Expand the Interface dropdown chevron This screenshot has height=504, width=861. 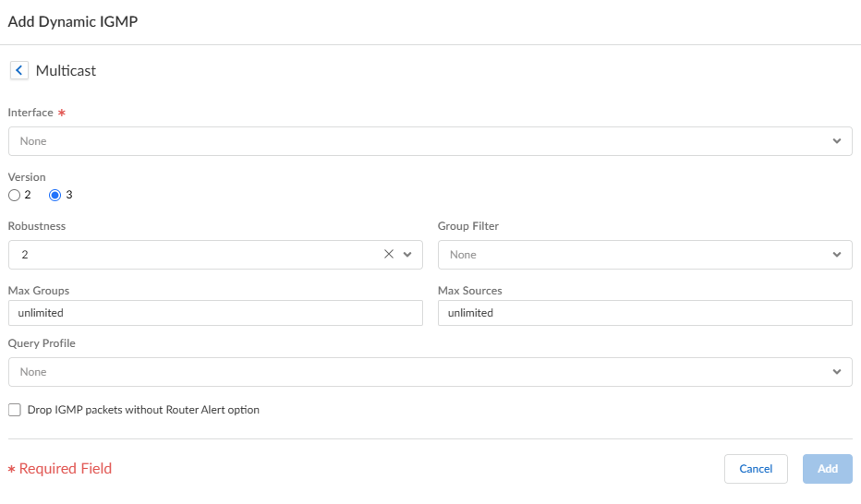[x=836, y=141]
